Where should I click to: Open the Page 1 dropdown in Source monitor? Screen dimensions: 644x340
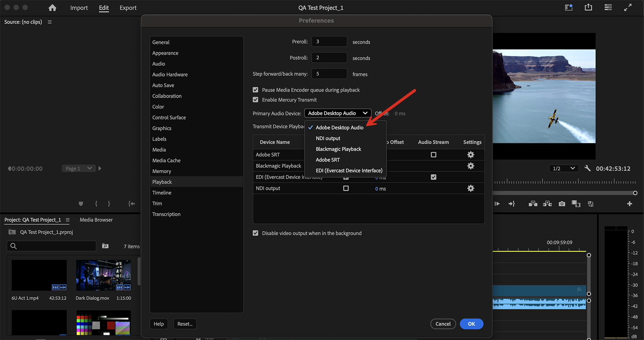(79, 168)
